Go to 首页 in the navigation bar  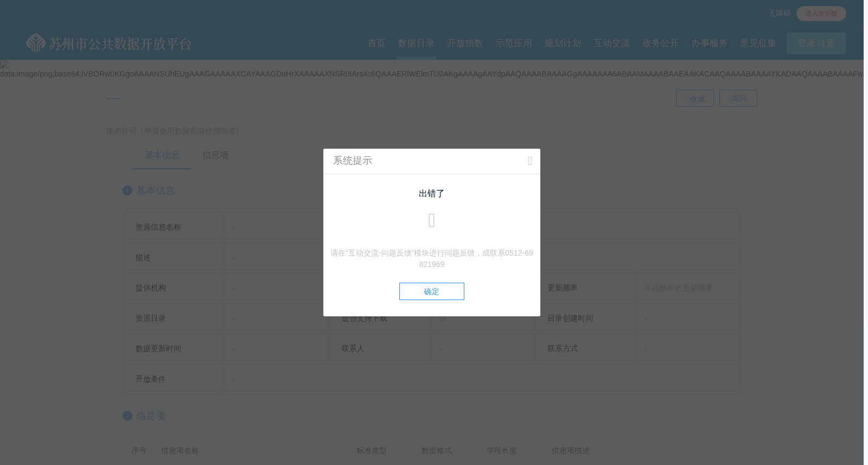[376, 43]
